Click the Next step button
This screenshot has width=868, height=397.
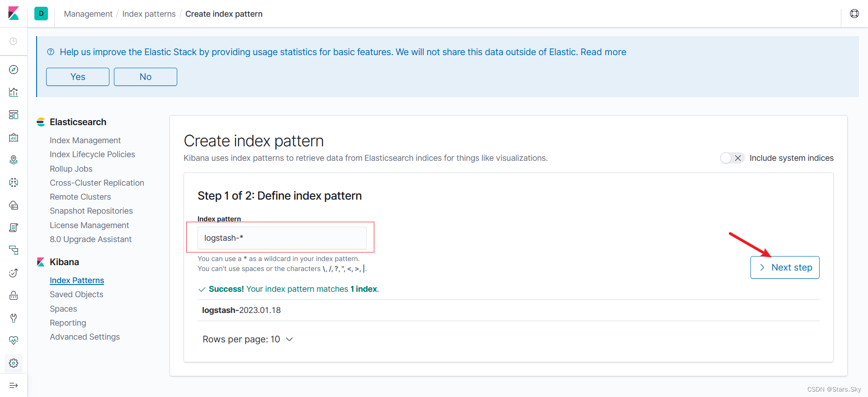pos(785,267)
